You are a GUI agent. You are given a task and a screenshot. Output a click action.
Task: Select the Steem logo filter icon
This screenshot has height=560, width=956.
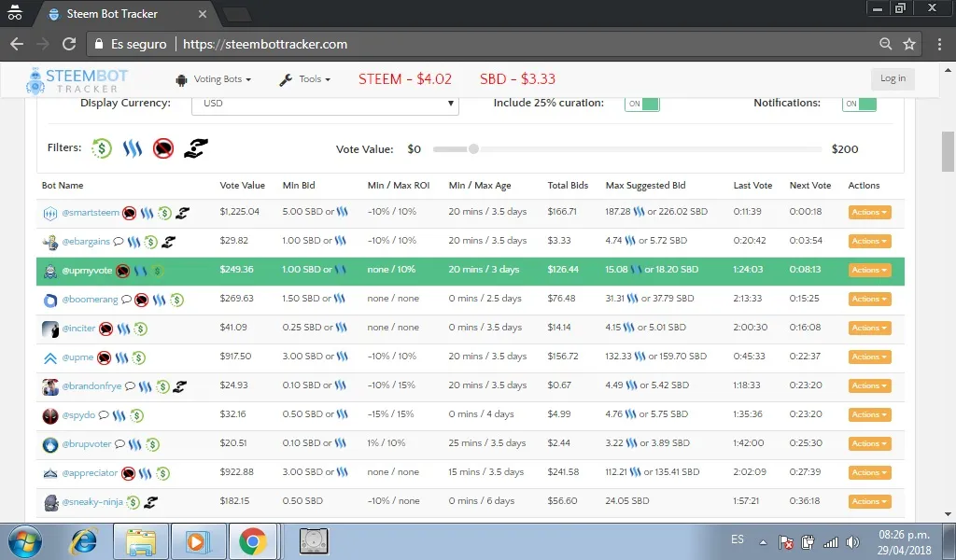[x=133, y=148]
